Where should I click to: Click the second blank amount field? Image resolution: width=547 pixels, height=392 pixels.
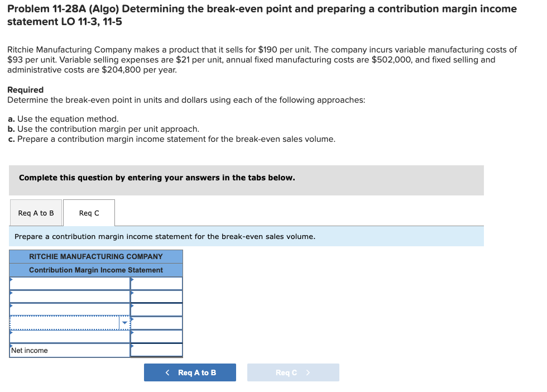156,297
